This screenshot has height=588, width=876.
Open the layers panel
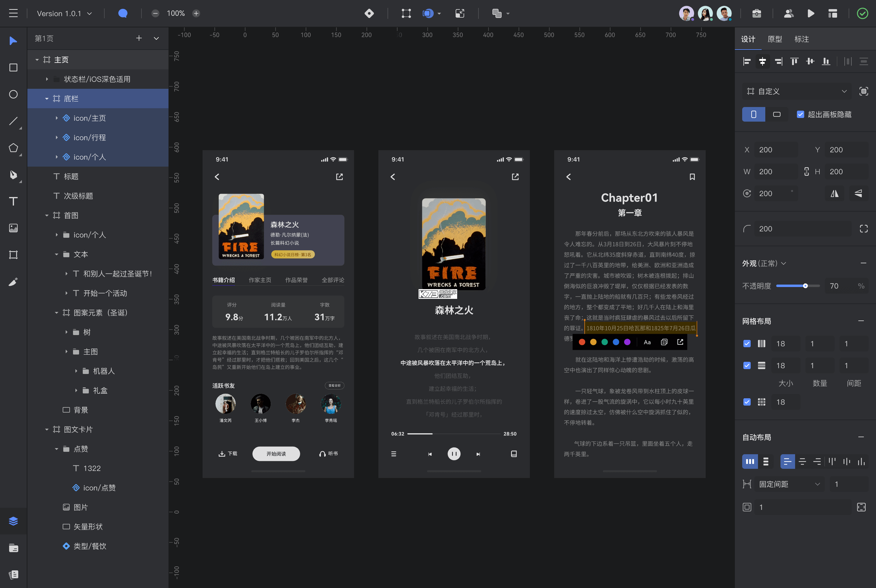[13, 521]
